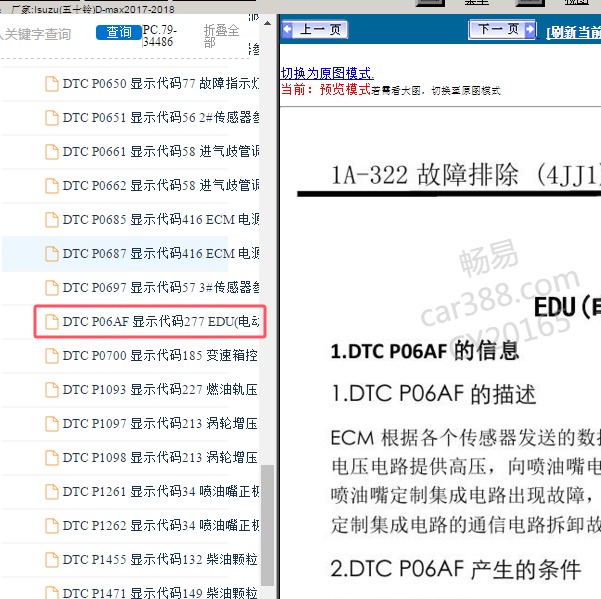
Task: Open DTC P0697 显示代码57 entry
Action: [161, 288]
